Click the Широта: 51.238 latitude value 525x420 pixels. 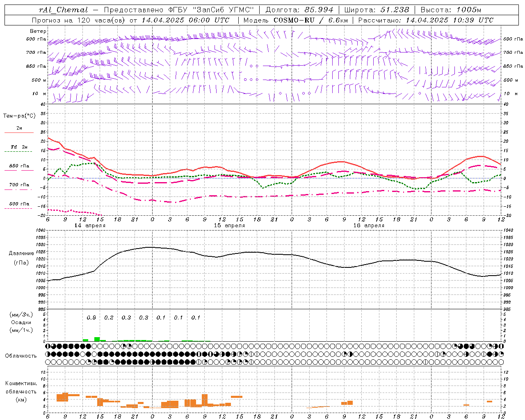(377, 10)
